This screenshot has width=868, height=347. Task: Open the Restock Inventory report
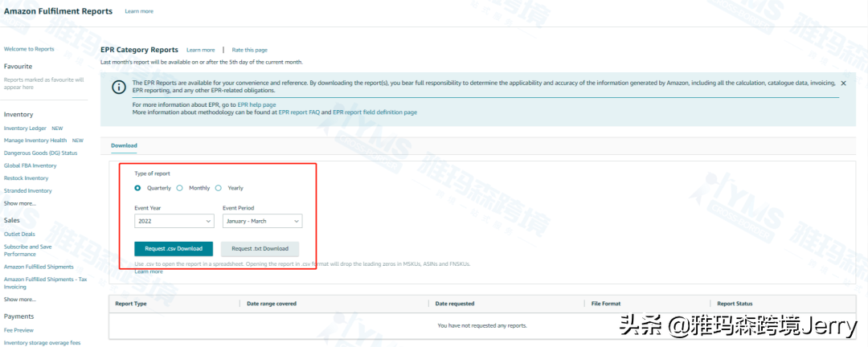(x=26, y=178)
